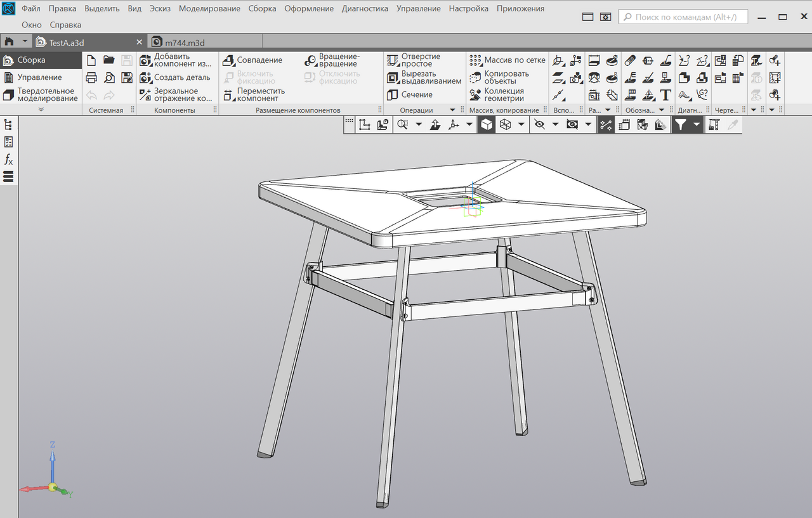The image size is (812, 518).
Task: Click the surface roughness check-mark icon
Action: [648, 78]
